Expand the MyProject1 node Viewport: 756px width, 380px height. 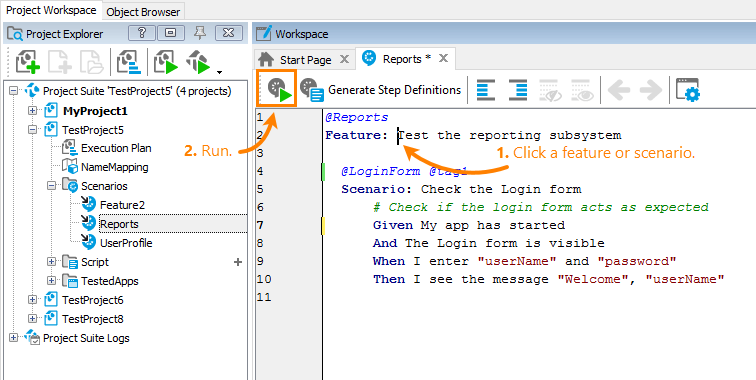[x=32, y=111]
